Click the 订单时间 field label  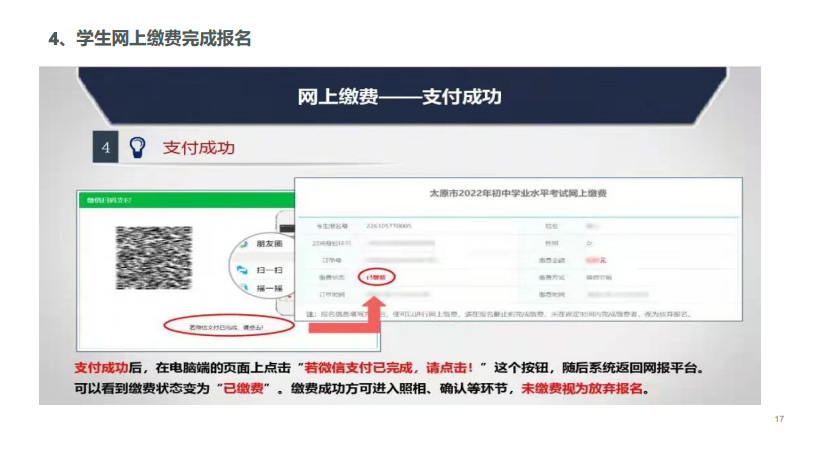click(x=332, y=294)
